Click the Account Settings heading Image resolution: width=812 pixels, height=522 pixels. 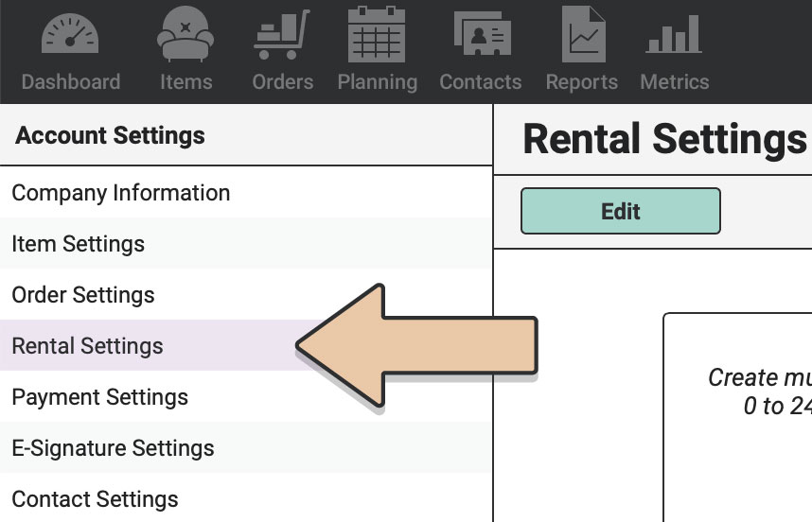point(110,135)
